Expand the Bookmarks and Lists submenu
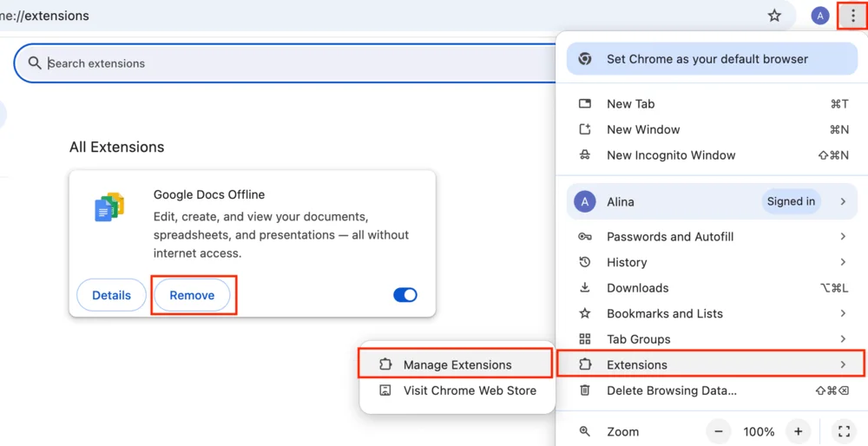Viewport: 868px width, 446px height. (x=843, y=313)
